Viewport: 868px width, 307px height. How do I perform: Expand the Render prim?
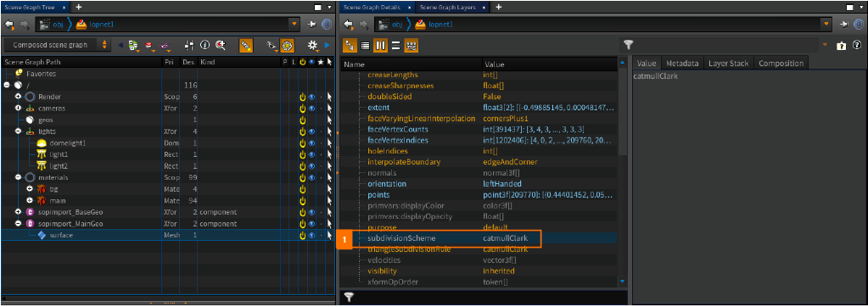coord(18,96)
